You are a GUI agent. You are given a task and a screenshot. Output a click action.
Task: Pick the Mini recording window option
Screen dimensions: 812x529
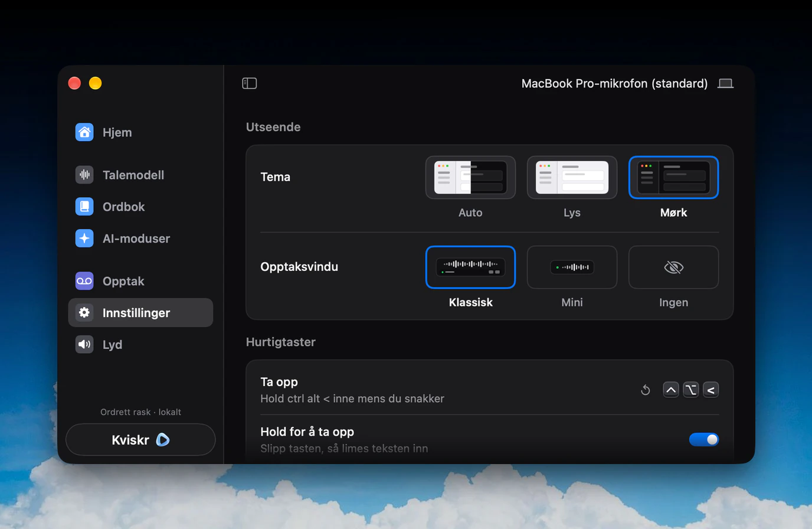coord(572,267)
